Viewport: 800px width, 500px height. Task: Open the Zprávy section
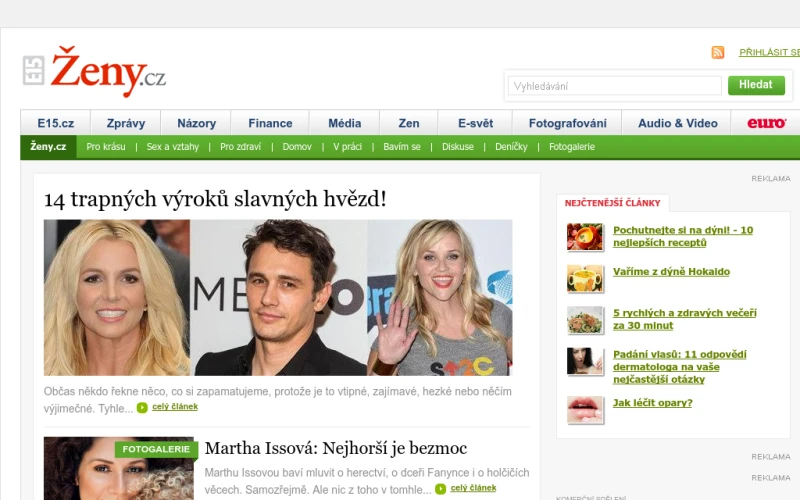[126, 123]
